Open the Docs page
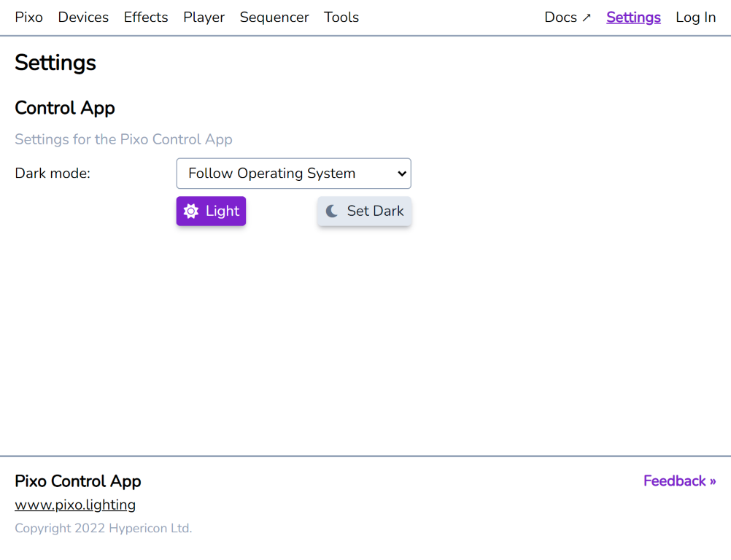 coord(559,17)
